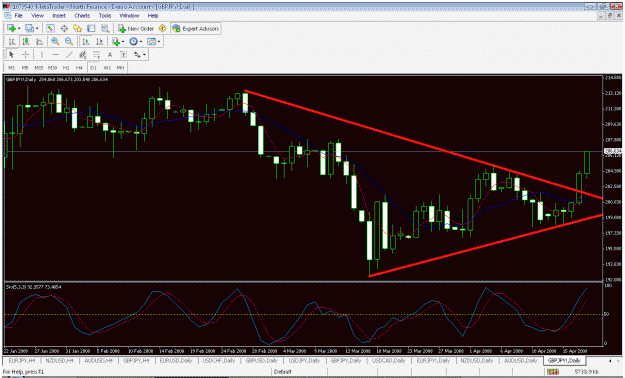Select the Horizontal Line drawing tool
Screen dimensions: 625x378
tap(55, 54)
